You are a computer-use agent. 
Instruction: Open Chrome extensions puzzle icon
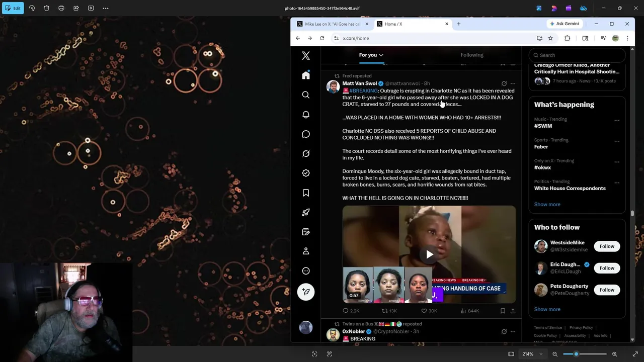pos(568,38)
